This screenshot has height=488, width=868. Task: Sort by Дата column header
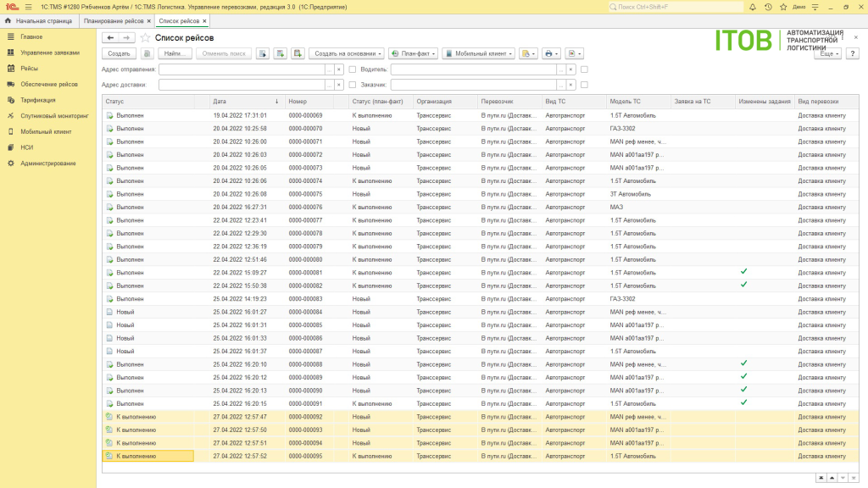(x=247, y=102)
